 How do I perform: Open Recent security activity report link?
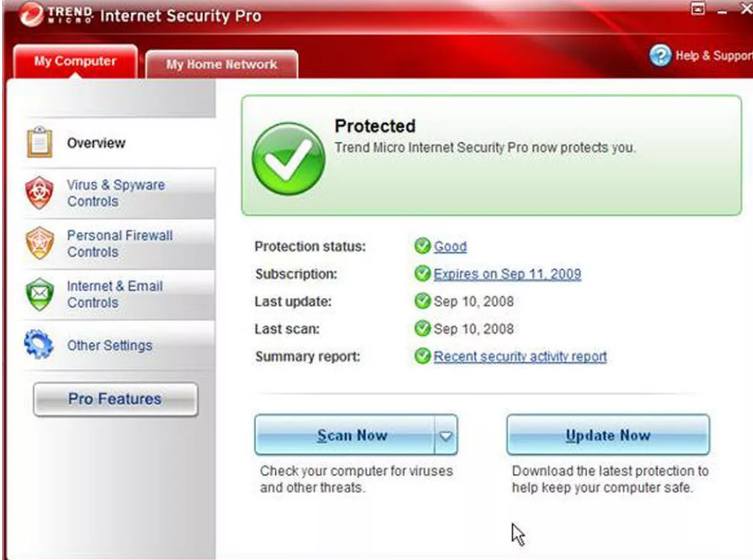(520, 356)
